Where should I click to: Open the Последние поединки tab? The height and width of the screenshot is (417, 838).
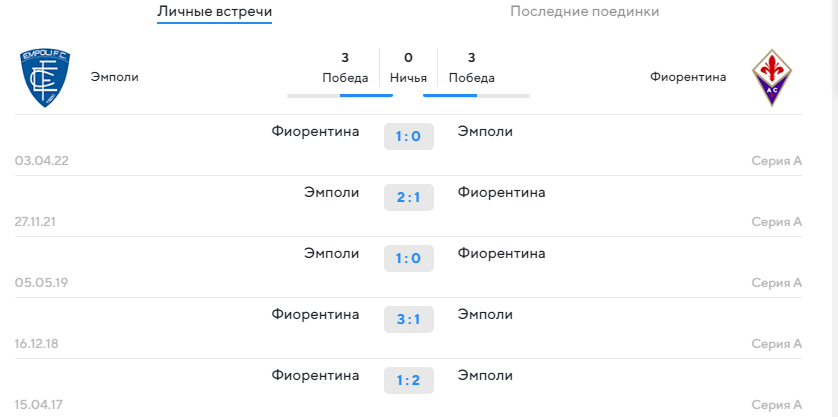pos(585,12)
